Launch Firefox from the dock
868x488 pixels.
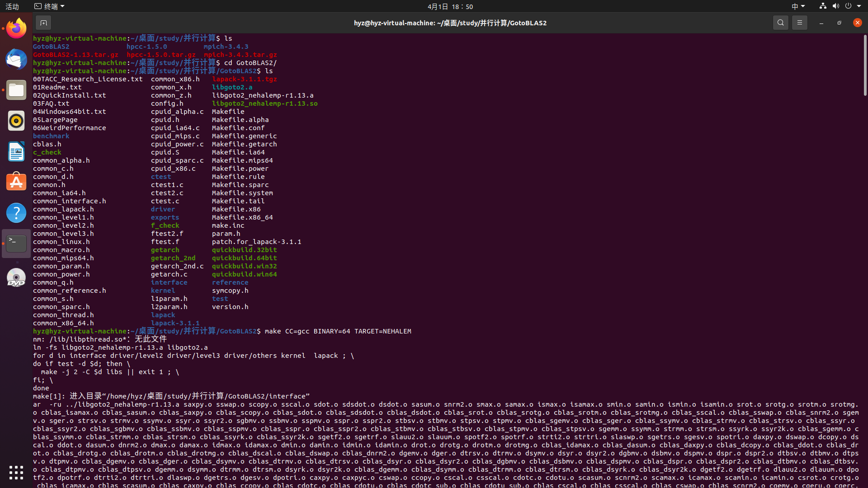coord(16,28)
